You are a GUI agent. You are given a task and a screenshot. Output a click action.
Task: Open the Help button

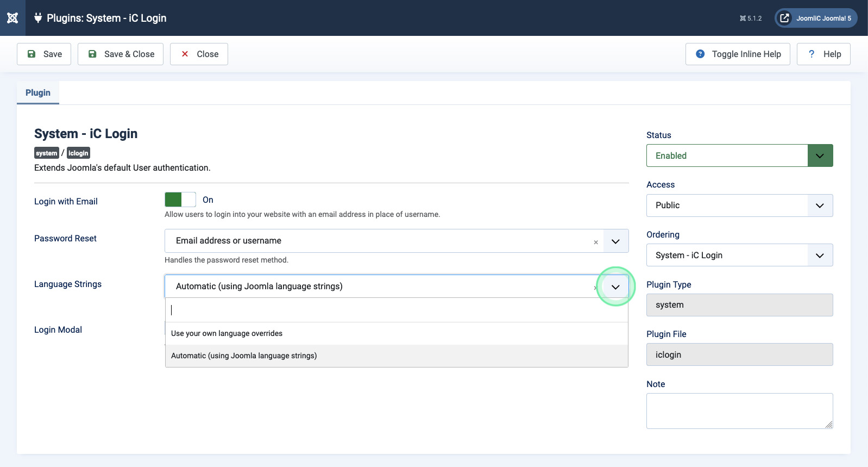(823, 54)
